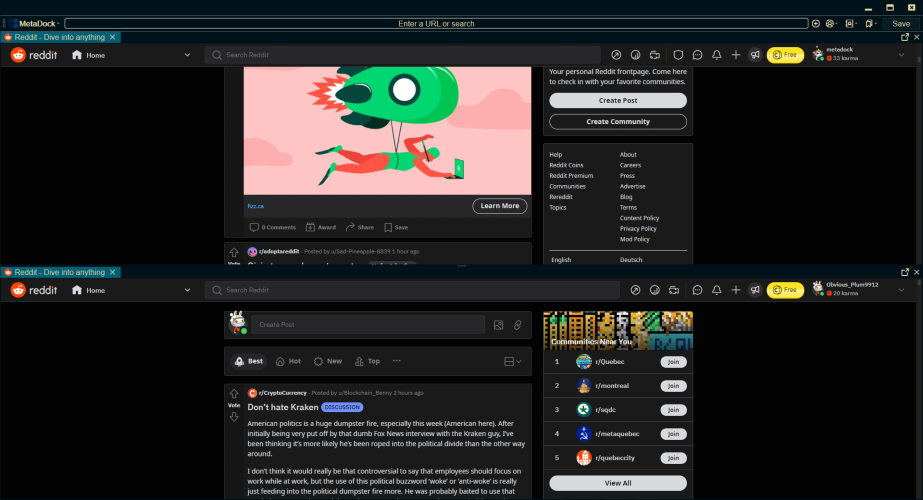The height and width of the screenshot is (500, 923).
Task: Join r/metaquebec community
Action: point(673,434)
